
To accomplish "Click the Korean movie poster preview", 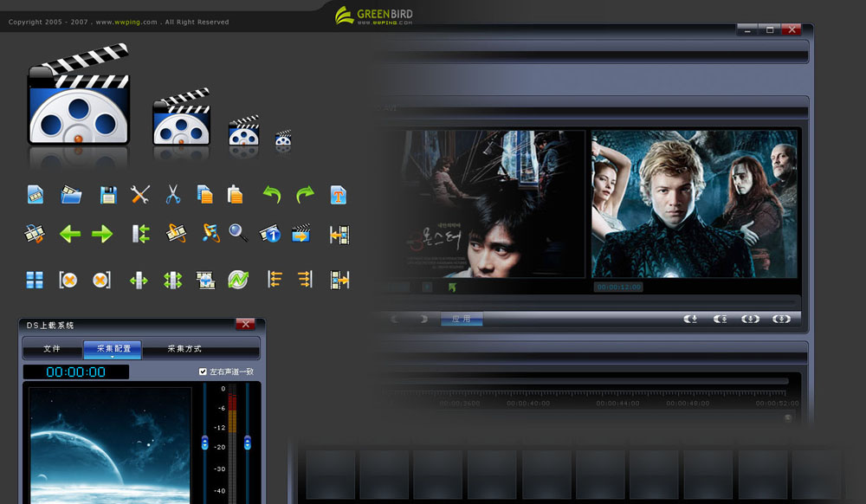I will 494,204.
